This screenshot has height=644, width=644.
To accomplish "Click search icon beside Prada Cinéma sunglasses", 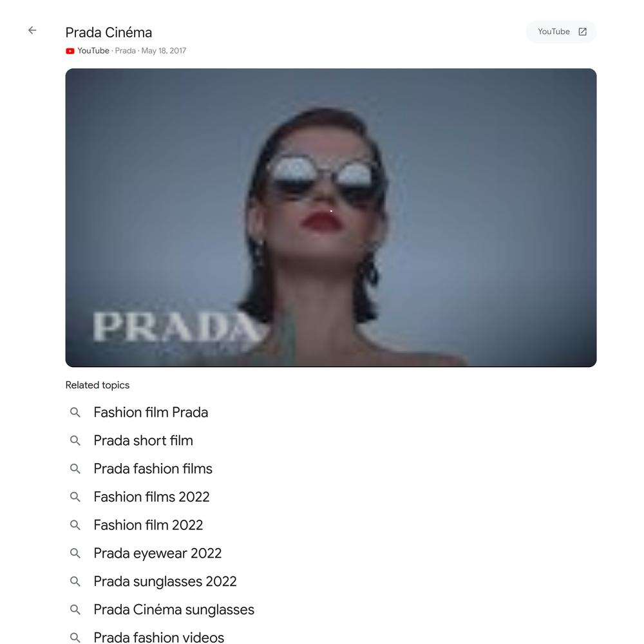I will tap(75, 609).
